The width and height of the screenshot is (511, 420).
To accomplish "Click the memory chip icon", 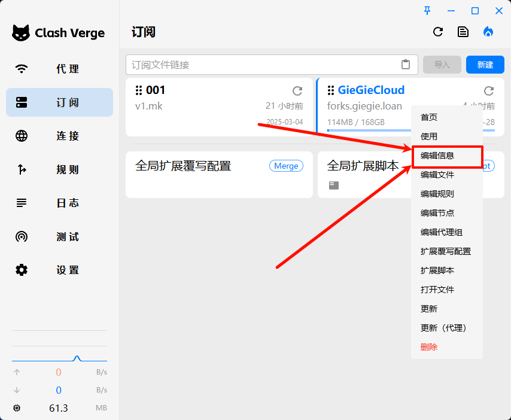I will [17, 408].
